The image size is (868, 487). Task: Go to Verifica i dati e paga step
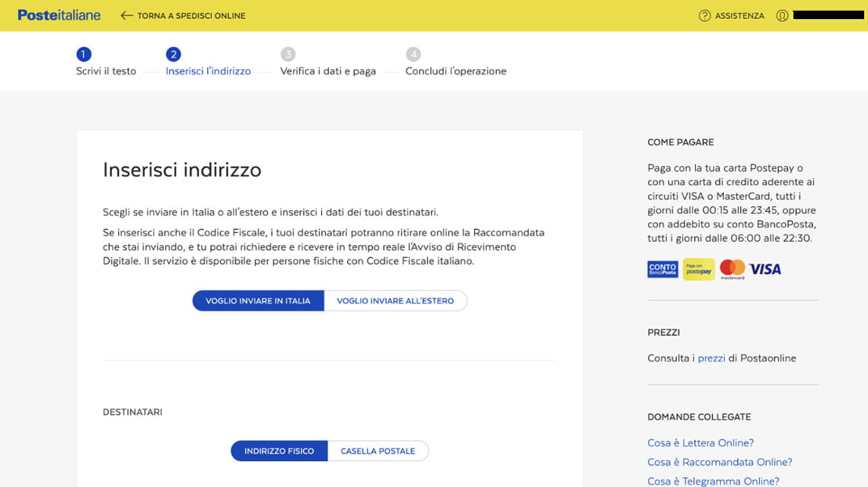pyautogui.click(x=327, y=71)
